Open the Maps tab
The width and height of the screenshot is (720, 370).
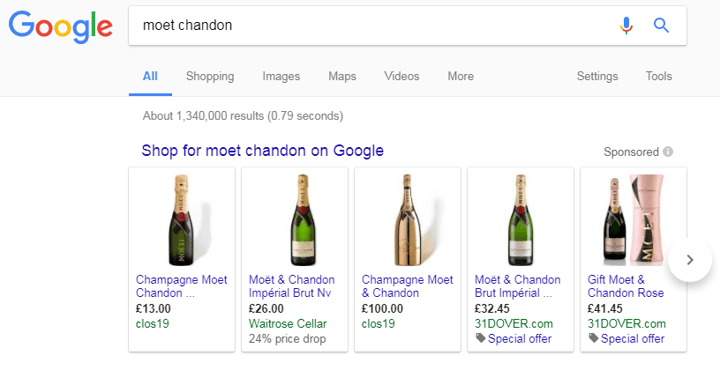[342, 76]
